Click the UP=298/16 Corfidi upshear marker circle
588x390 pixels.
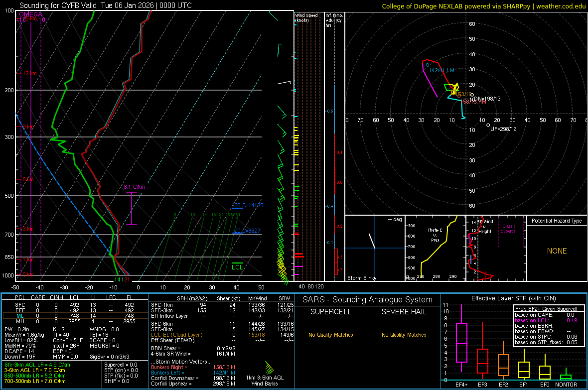pos(488,125)
